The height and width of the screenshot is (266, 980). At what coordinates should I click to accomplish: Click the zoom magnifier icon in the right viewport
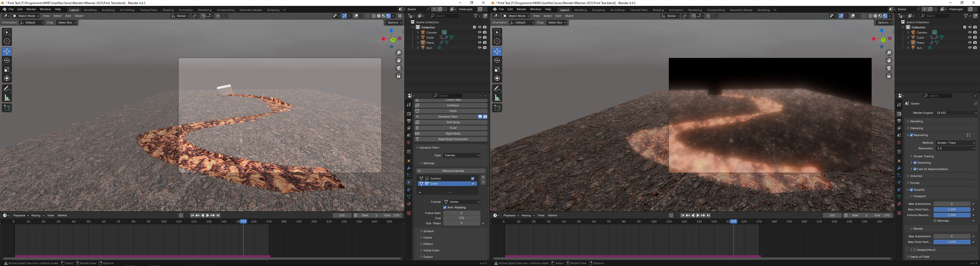pos(889,53)
